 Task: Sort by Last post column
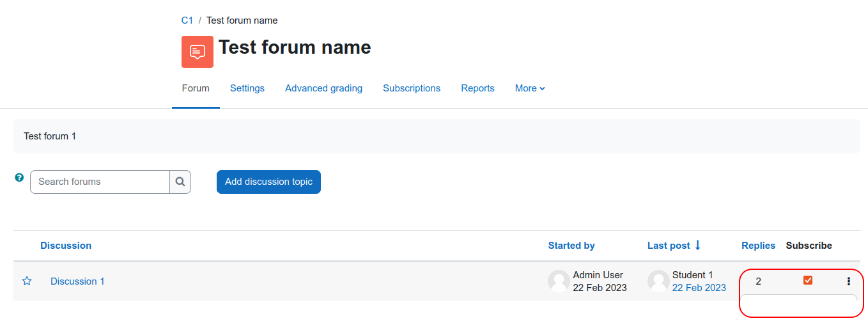pos(669,246)
